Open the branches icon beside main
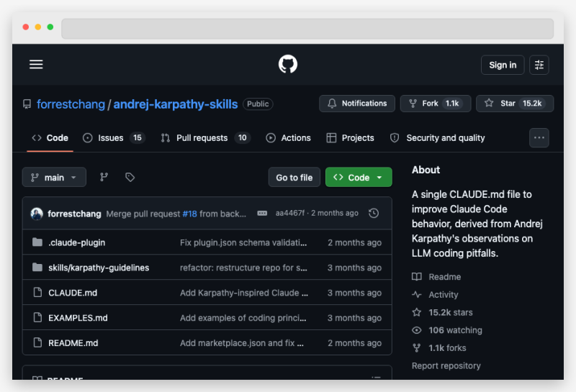 (104, 177)
